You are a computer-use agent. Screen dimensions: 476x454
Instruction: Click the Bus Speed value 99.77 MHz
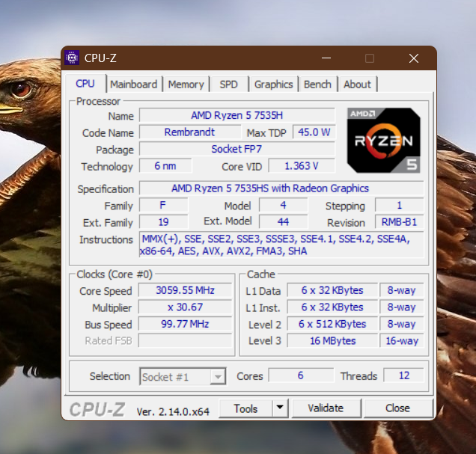(x=185, y=324)
